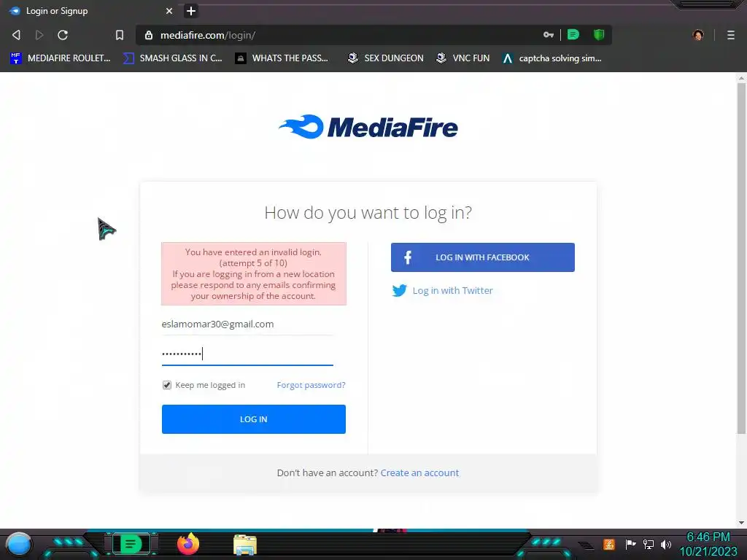The image size is (747, 560).
Task: Open the green shield extension icon
Action: click(x=599, y=35)
